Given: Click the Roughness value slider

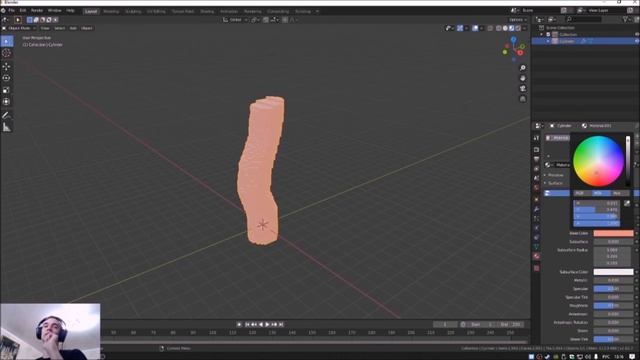Looking at the screenshot, I should (613, 306).
